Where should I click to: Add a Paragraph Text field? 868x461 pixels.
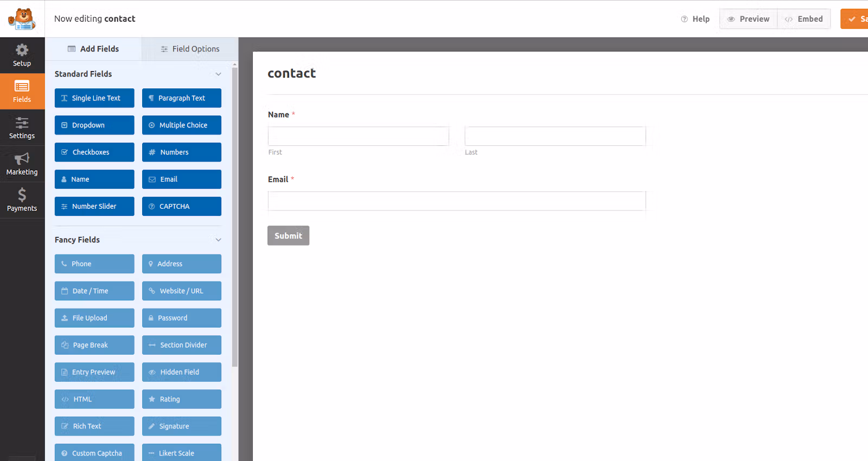(x=182, y=98)
